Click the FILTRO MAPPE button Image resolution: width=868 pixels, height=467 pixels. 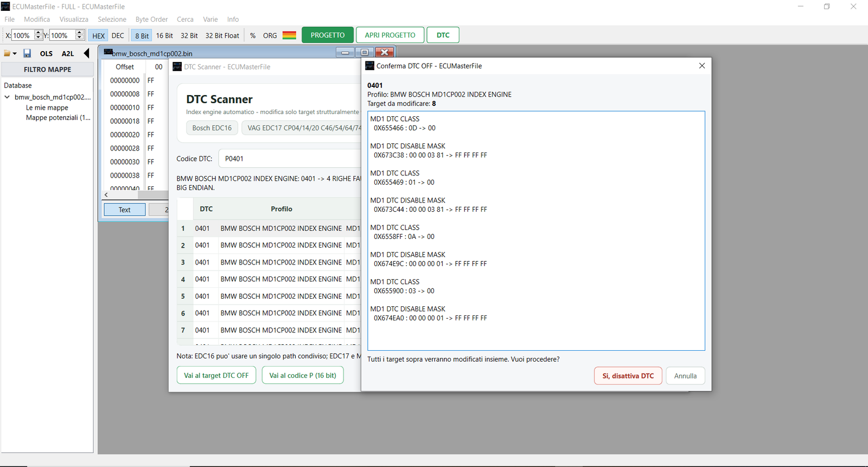[x=47, y=70]
